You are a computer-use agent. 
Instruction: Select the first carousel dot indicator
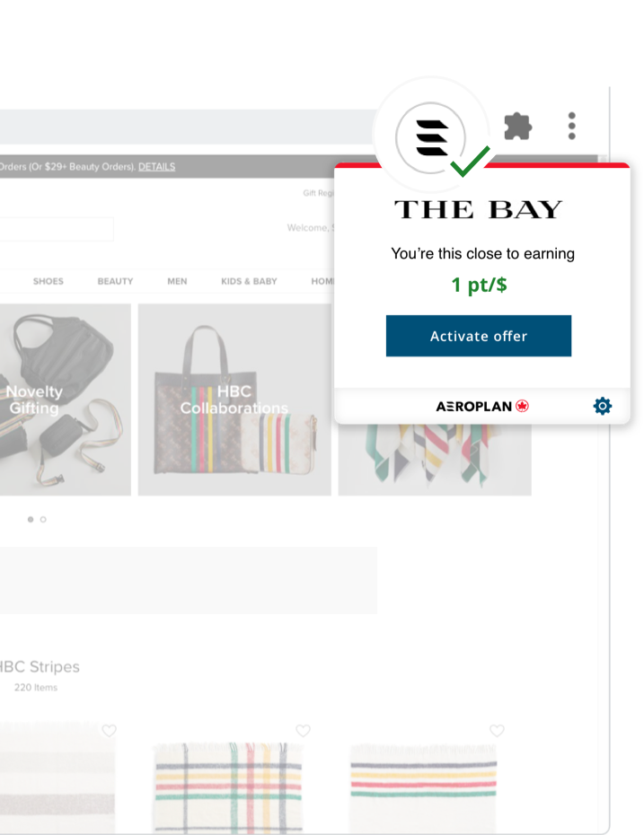click(x=31, y=519)
